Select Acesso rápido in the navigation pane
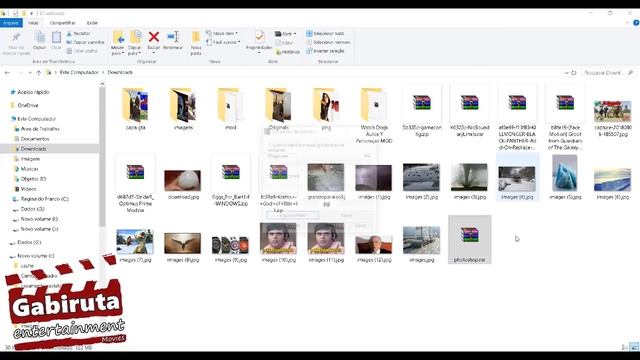The height and width of the screenshot is (360, 640). coord(33,92)
